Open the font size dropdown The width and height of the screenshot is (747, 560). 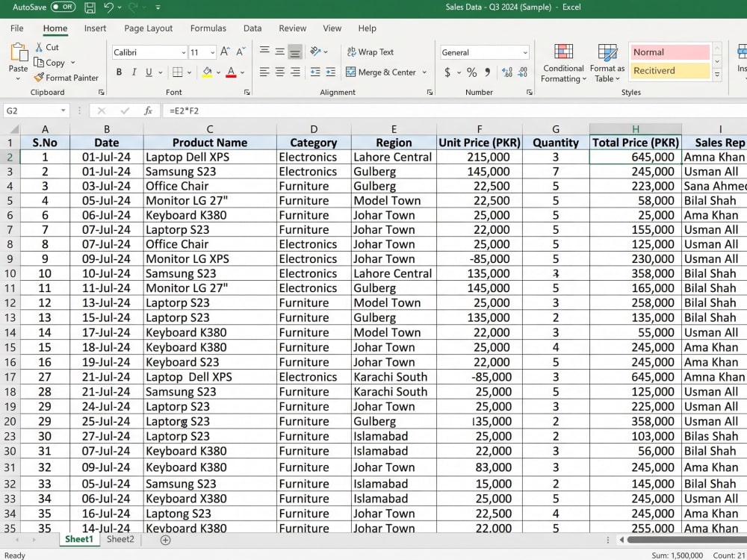(212, 52)
